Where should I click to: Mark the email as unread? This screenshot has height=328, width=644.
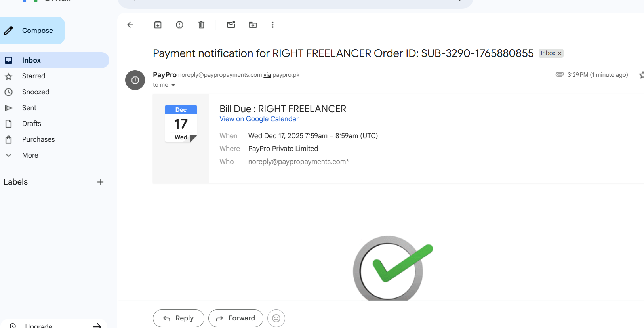(x=231, y=25)
